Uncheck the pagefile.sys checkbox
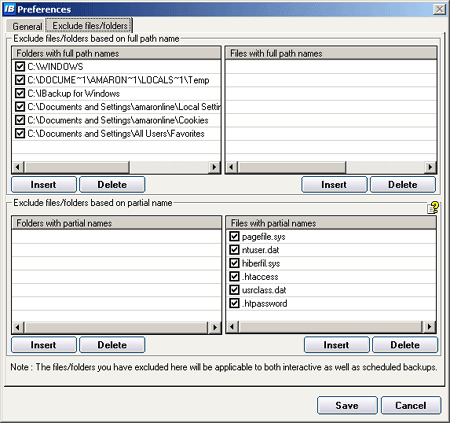The height and width of the screenshot is (423, 450). 234,236
